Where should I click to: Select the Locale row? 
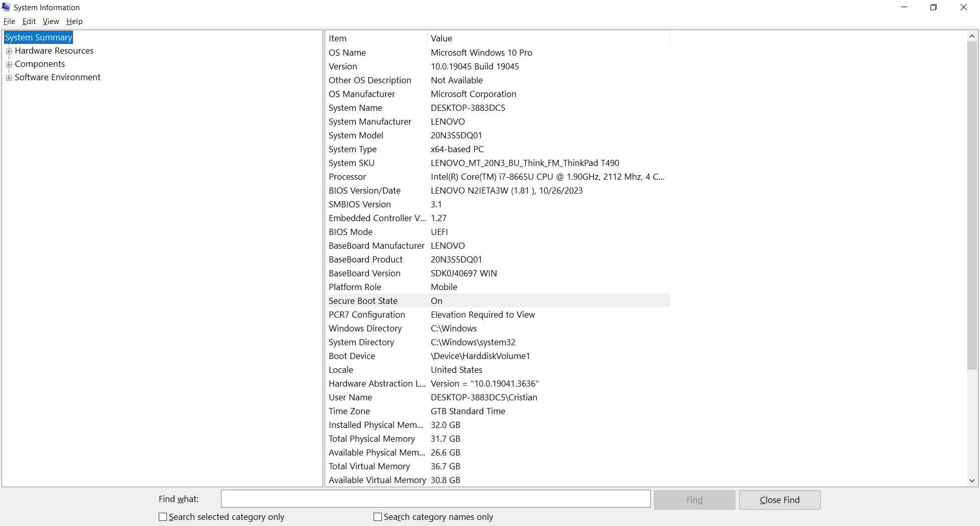click(x=498, y=370)
